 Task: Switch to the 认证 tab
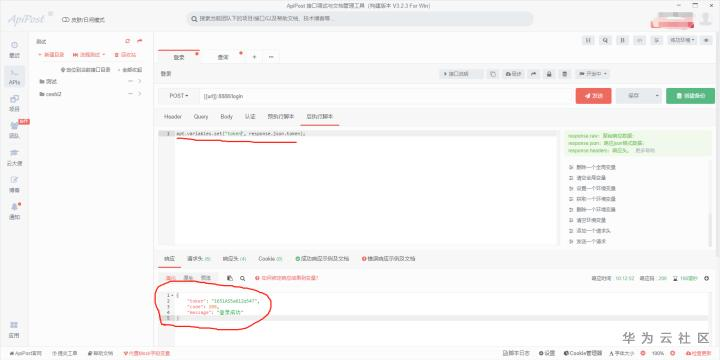tap(250, 117)
